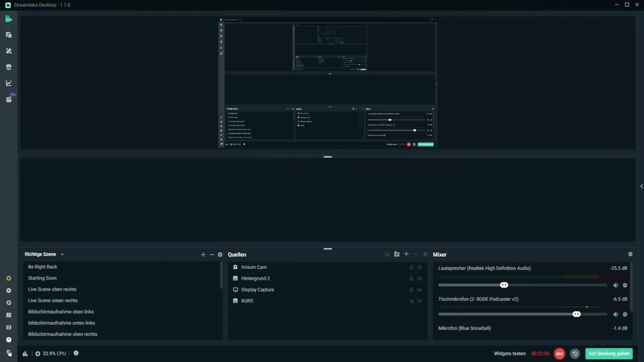Toggle mute on Lautsprecher Realtek High Definition Audio
The width and height of the screenshot is (644, 362).
tap(615, 285)
